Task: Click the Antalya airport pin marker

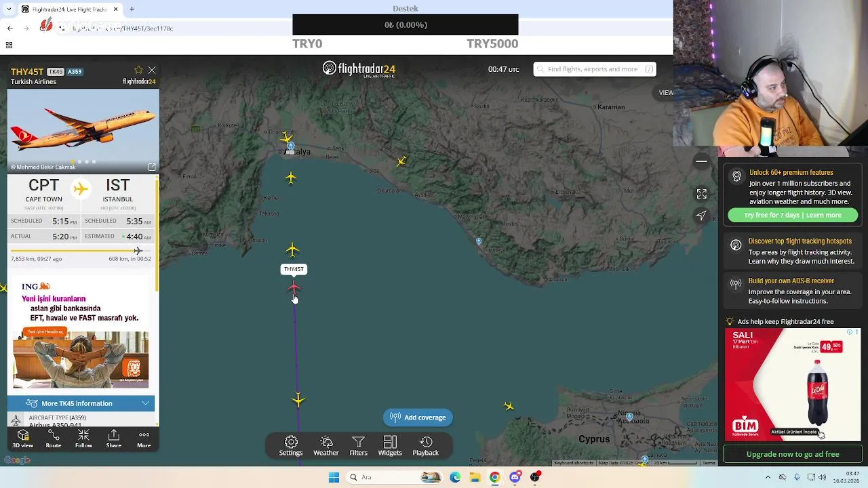Action: tap(290, 148)
